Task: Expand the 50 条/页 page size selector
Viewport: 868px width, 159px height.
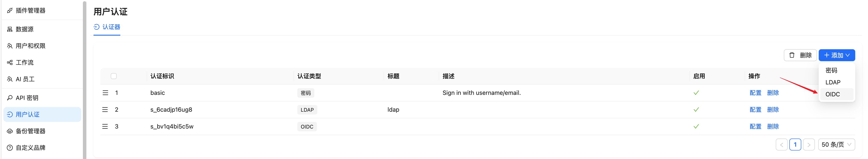Action: point(836,145)
